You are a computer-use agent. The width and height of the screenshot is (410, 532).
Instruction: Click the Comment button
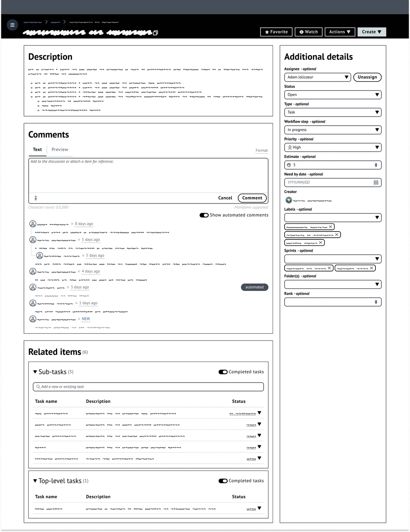(252, 198)
